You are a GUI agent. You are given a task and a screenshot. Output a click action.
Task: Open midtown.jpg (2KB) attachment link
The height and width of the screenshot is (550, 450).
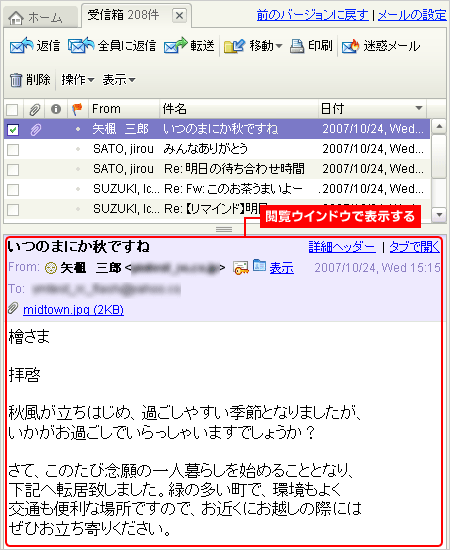coord(73,310)
